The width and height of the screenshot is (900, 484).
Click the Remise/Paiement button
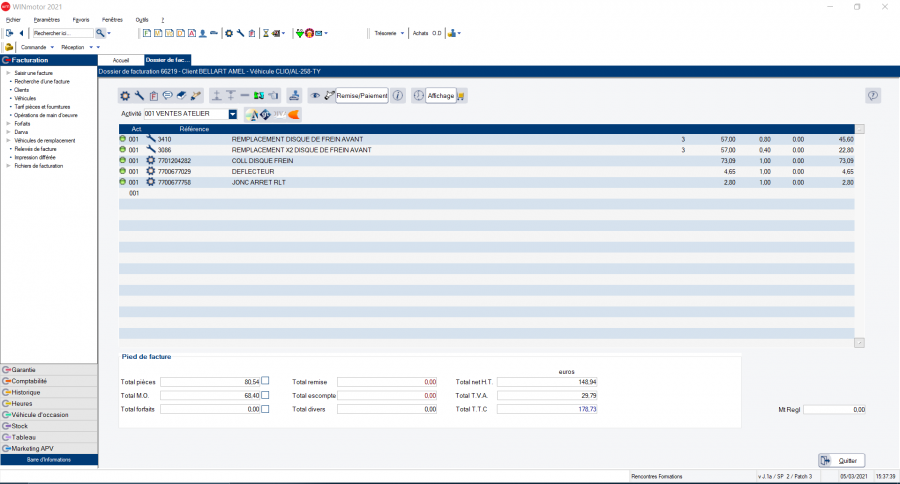point(362,96)
